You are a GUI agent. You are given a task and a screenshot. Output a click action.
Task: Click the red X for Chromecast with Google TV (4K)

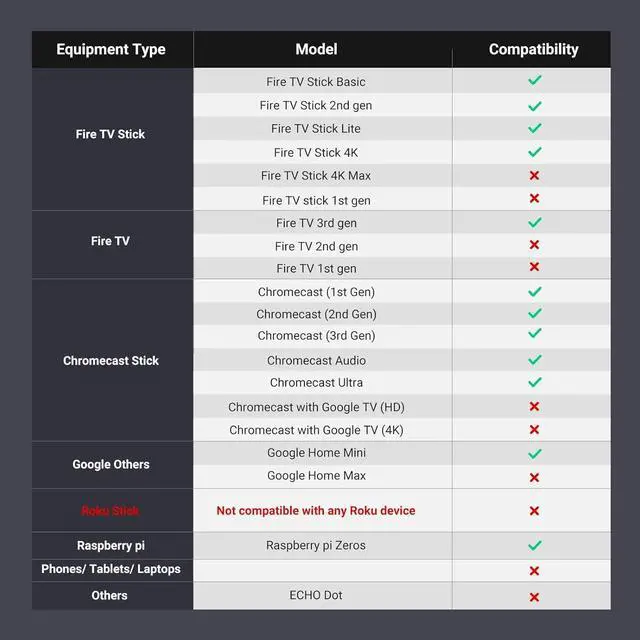tap(534, 430)
